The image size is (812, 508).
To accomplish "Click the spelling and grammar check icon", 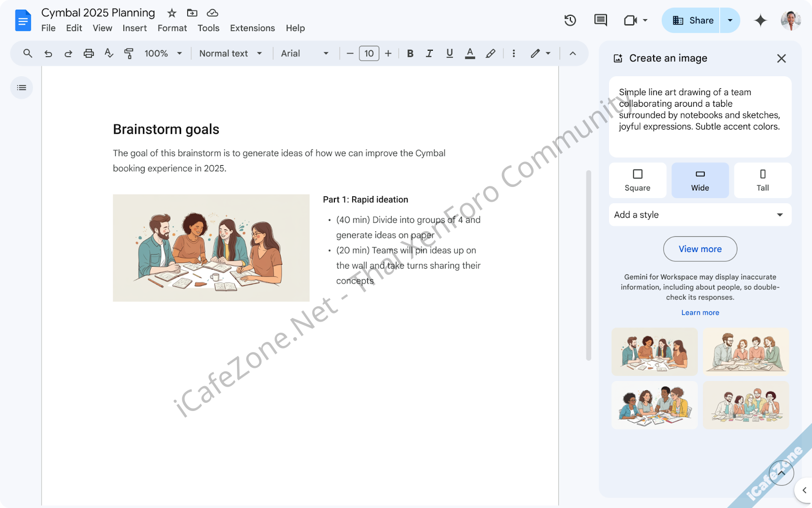I will click(x=109, y=53).
